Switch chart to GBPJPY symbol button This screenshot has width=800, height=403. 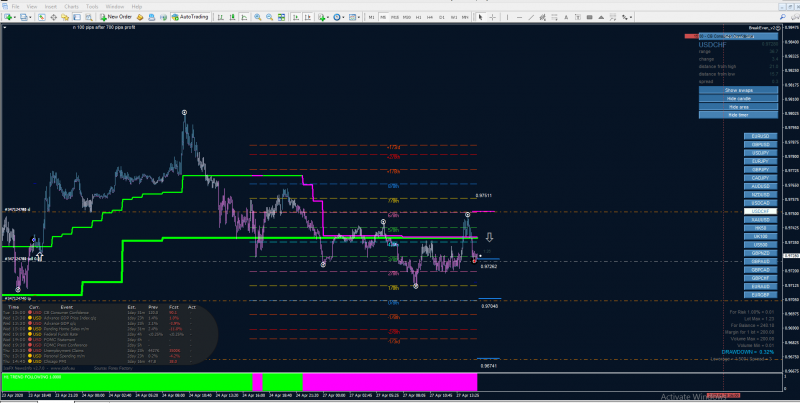click(760, 169)
